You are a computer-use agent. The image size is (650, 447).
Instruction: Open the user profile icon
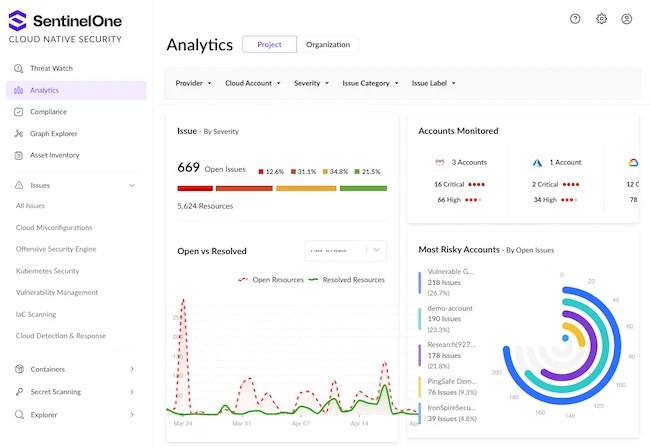[x=626, y=19]
